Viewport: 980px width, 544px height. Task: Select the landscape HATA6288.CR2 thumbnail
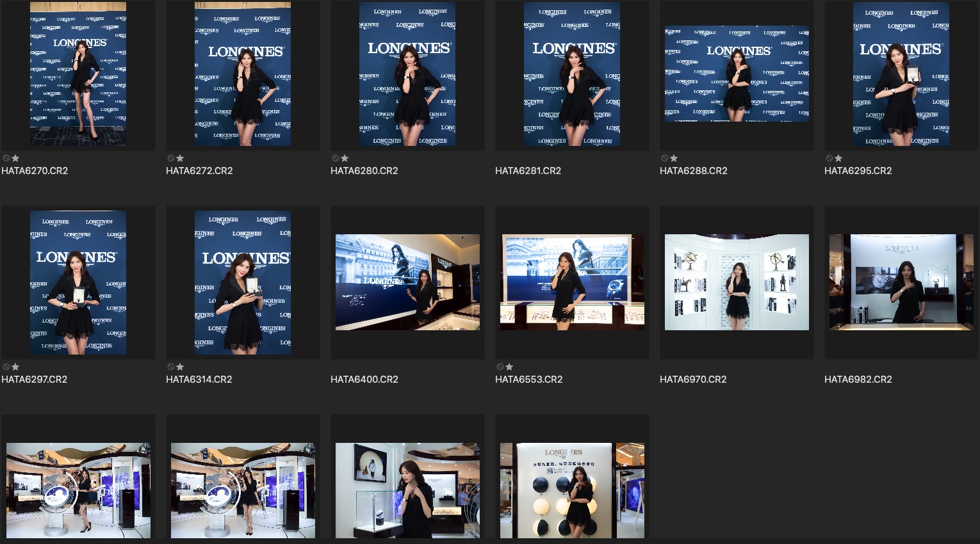[737, 74]
